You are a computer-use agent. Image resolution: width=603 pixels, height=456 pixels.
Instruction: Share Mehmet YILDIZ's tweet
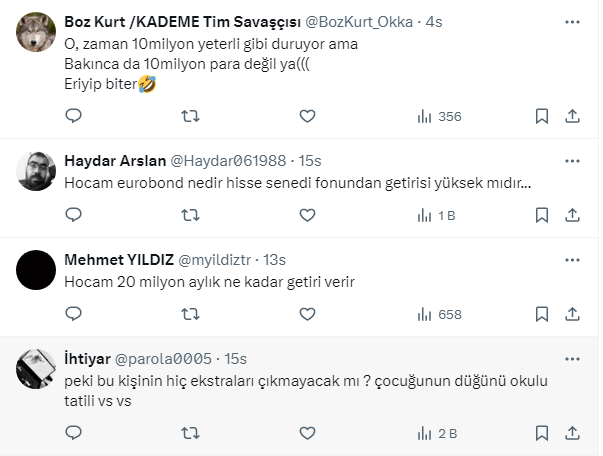click(571, 314)
